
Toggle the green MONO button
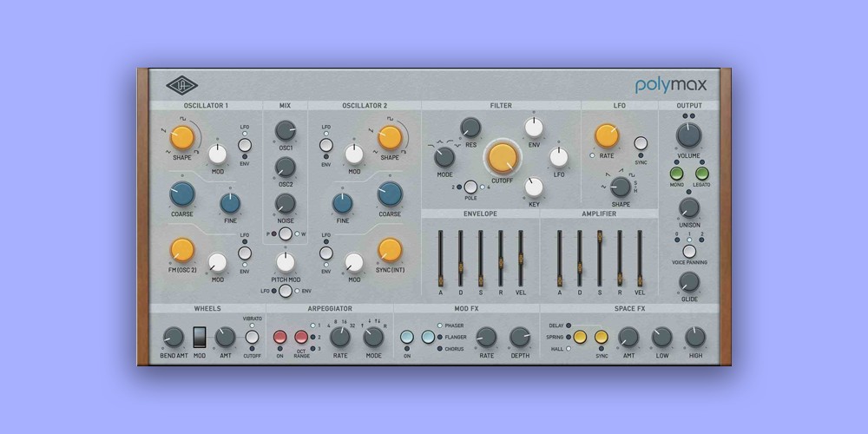point(676,174)
